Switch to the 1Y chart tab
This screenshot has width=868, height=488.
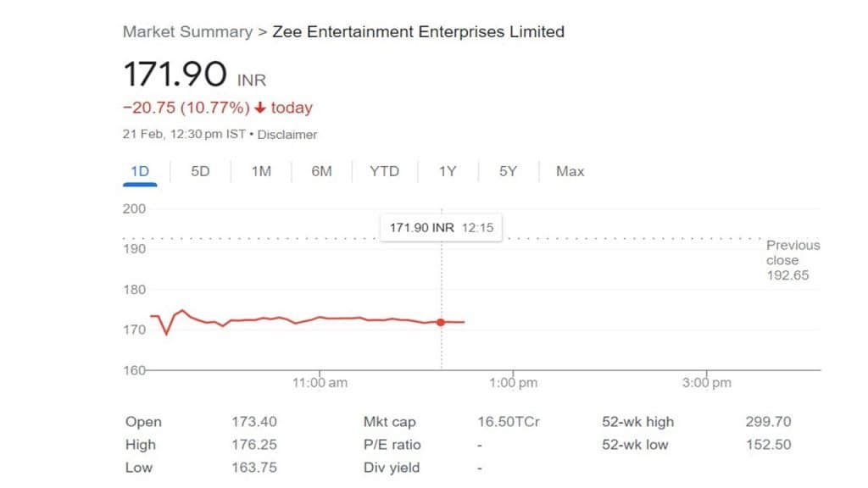448,171
